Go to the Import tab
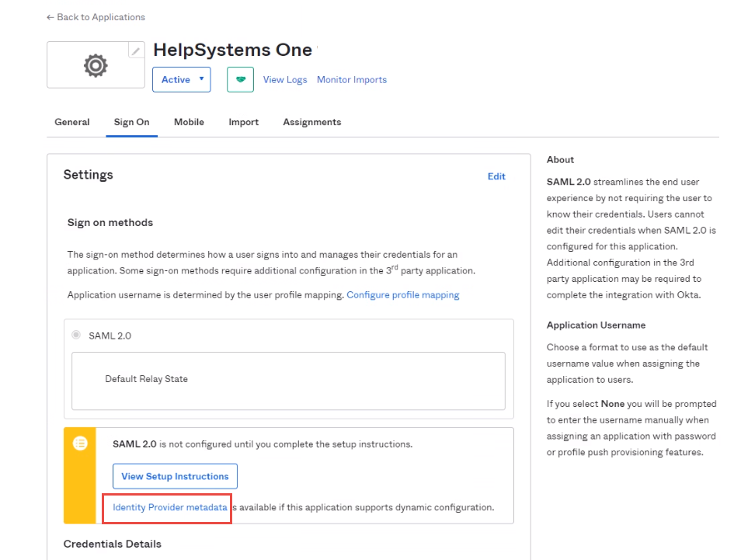 (x=243, y=122)
